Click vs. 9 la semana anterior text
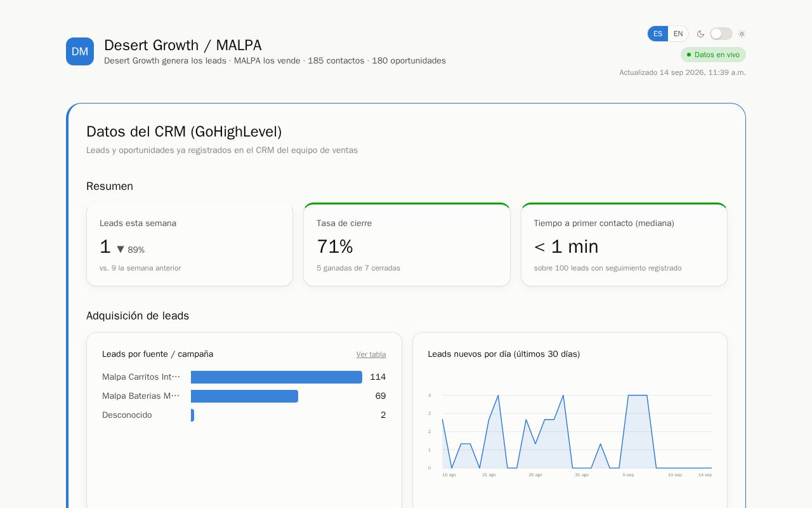This screenshot has height=508, width=812. [x=140, y=268]
